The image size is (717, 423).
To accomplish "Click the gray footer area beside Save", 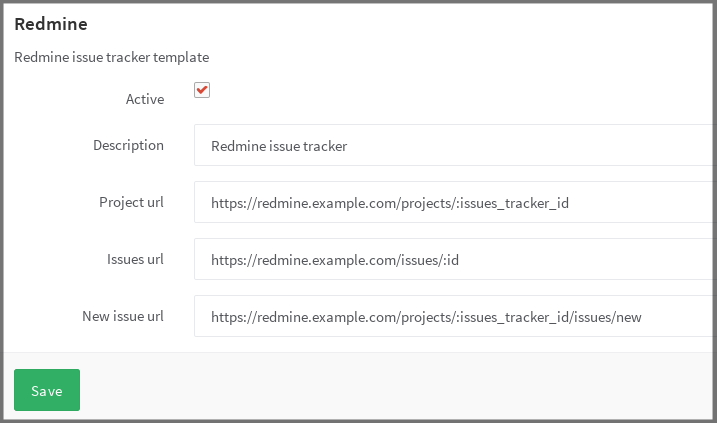I will (x=400, y=389).
